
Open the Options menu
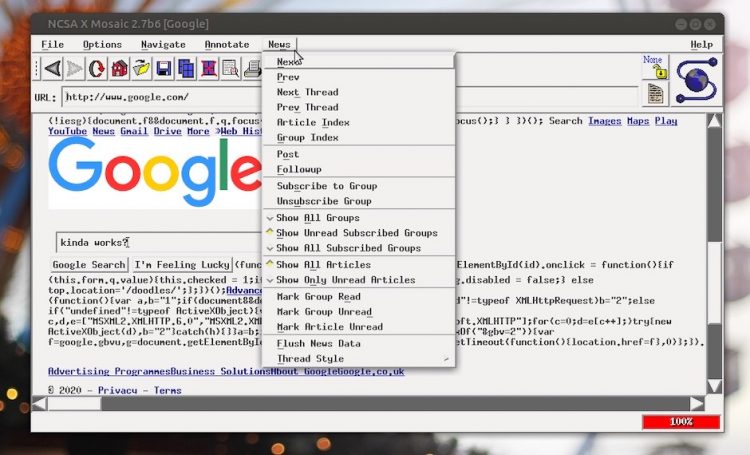tap(102, 44)
